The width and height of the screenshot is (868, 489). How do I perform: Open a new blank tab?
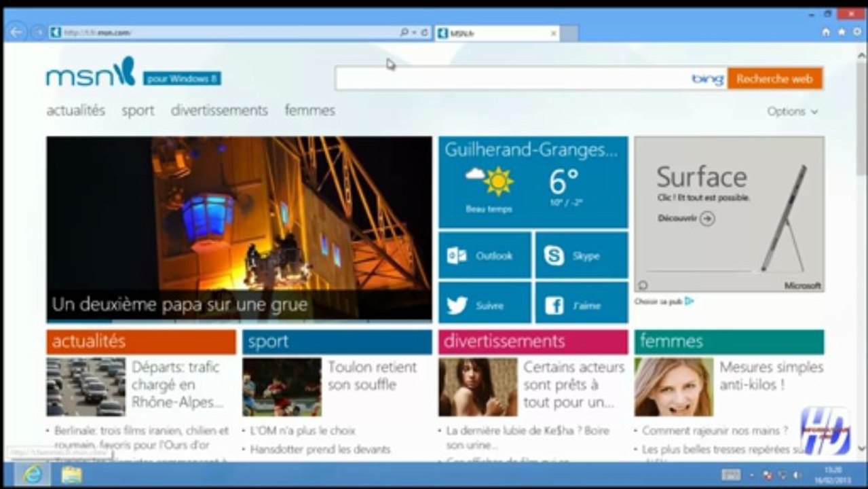[569, 33]
